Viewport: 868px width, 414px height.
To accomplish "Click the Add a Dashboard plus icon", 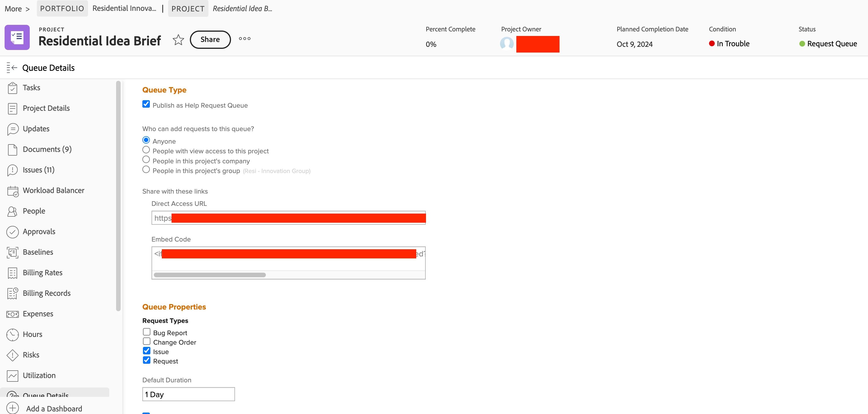I will (13, 408).
